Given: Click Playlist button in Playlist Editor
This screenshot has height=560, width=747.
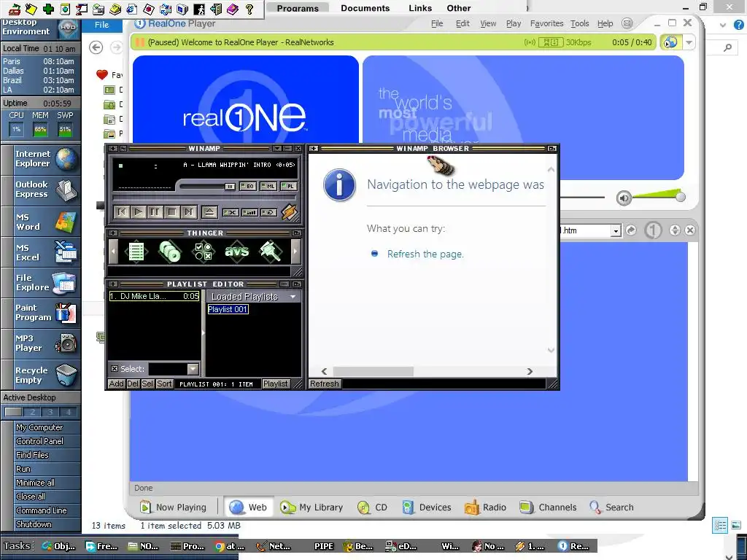Looking at the screenshot, I should coord(275,384).
